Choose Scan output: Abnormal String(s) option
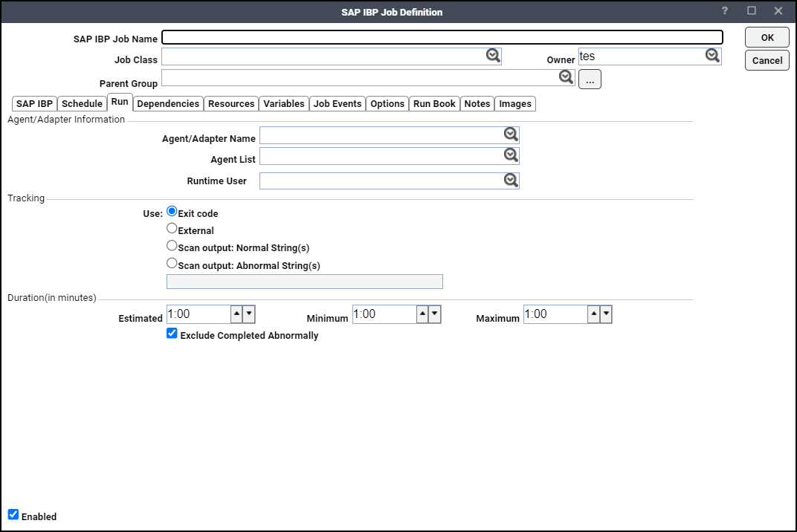 172,263
